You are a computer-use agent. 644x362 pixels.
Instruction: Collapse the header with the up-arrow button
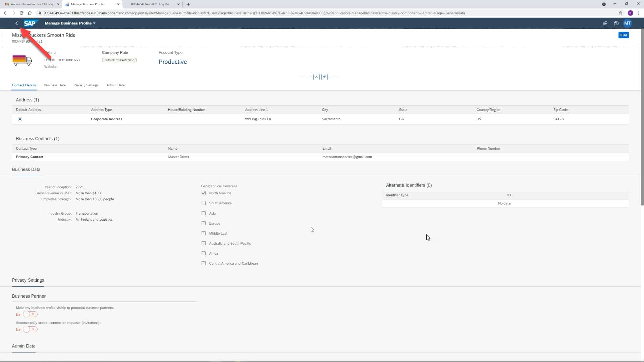click(x=316, y=77)
